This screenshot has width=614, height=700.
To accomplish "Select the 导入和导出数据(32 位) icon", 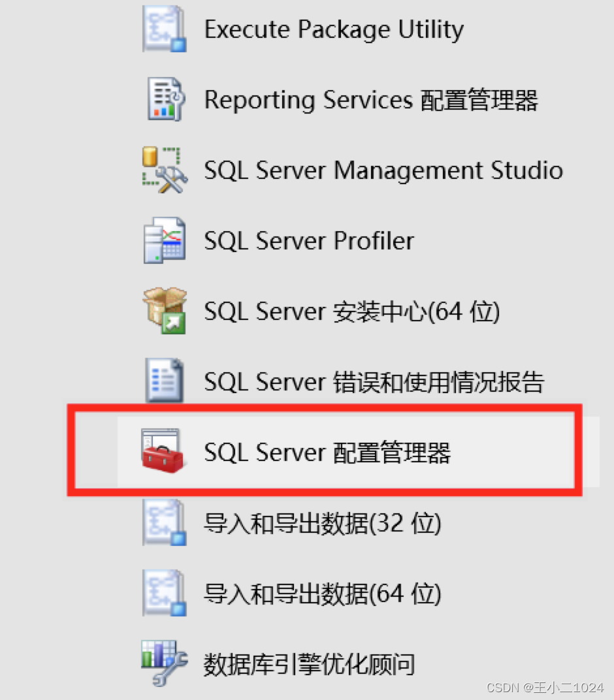I will [163, 522].
